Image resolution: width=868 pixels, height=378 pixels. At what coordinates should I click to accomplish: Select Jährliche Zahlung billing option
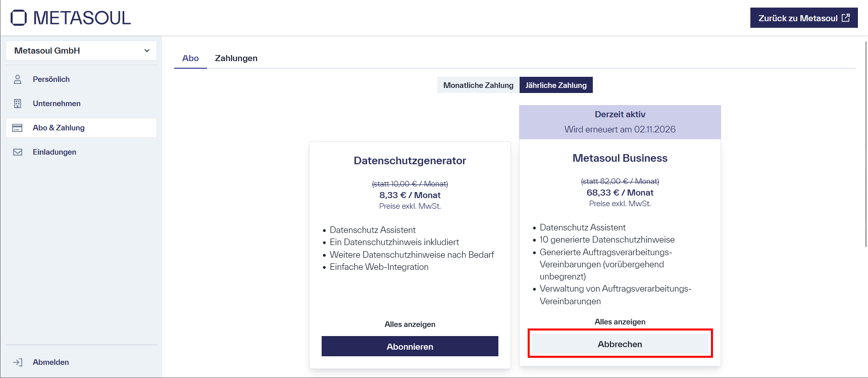pyautogui.click(x=556, y=85)
